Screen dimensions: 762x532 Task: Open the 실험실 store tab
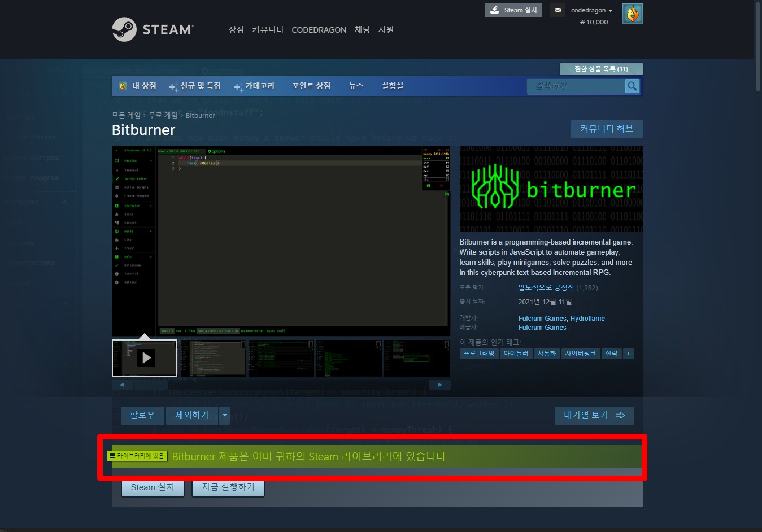(393, 86)
